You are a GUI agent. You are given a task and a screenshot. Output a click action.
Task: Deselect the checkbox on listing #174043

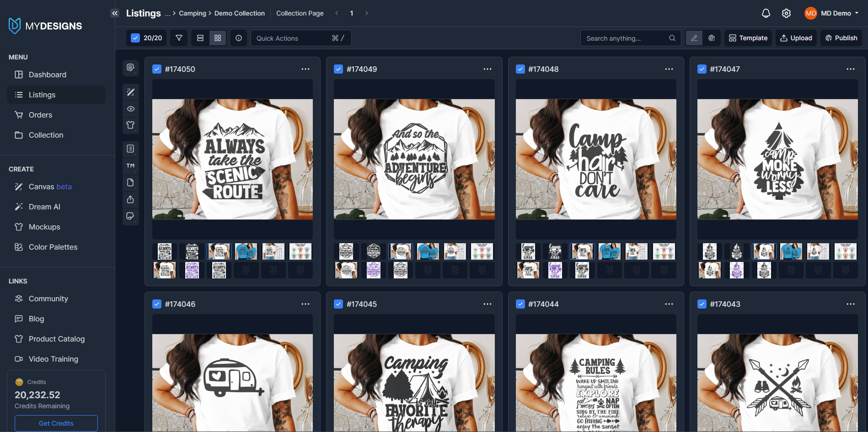coord(702,304)
